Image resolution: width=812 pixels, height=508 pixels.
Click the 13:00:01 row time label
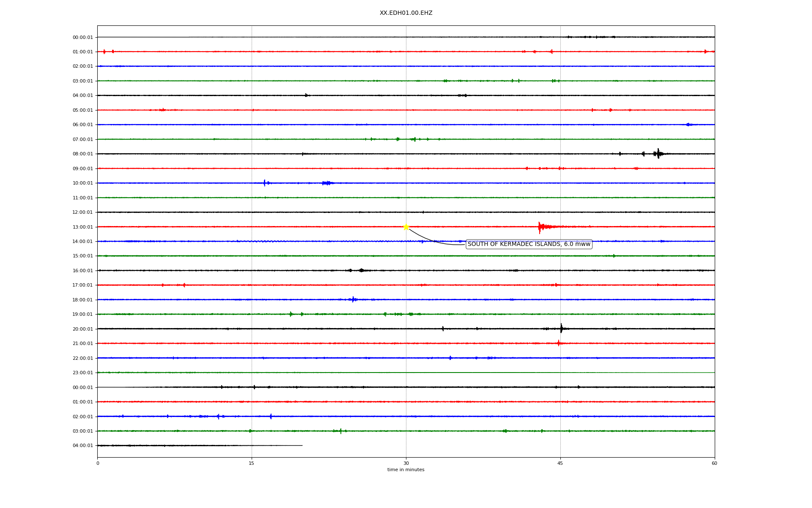(x=82, y=227)
